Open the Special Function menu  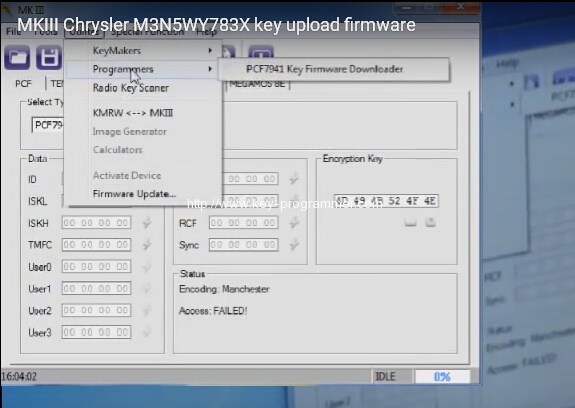point(147,32)
